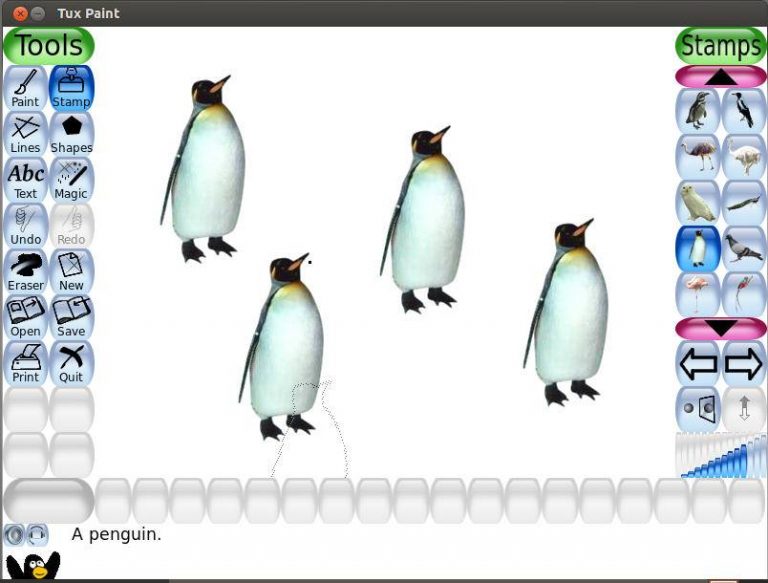The width and height of the screenshot is (768, 583).
Task: Click the Tux penguin mascot
Action: [33, 566]
